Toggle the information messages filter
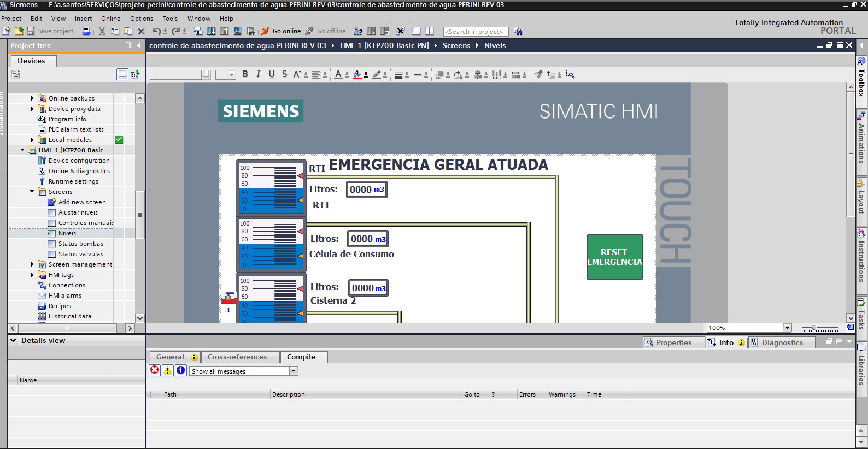 pyautogui.click(x=181, y=370)
